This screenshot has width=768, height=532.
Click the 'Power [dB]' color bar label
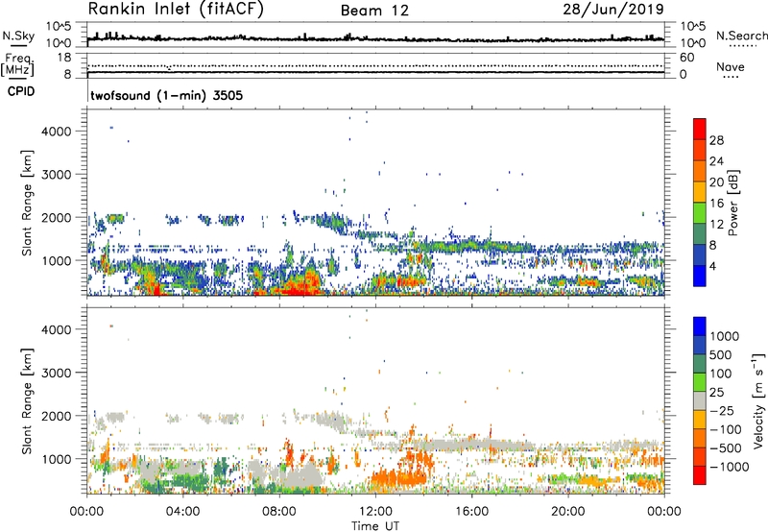(732, 203)
